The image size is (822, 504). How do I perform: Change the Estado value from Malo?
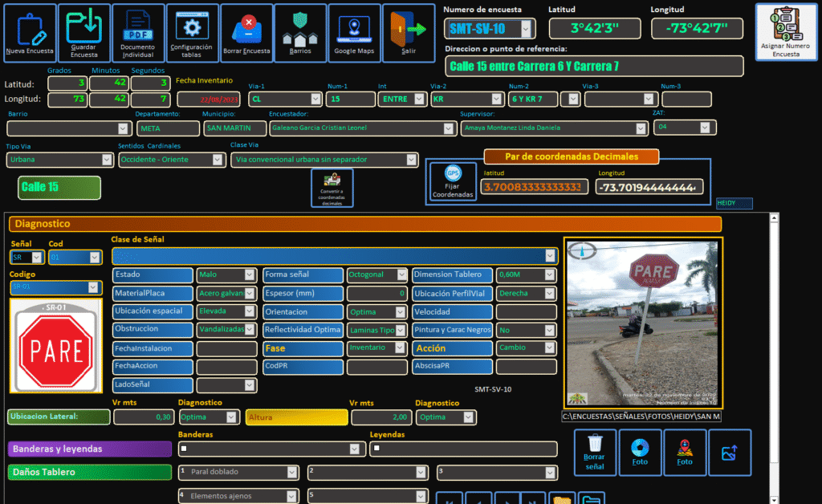coord(249,274)
